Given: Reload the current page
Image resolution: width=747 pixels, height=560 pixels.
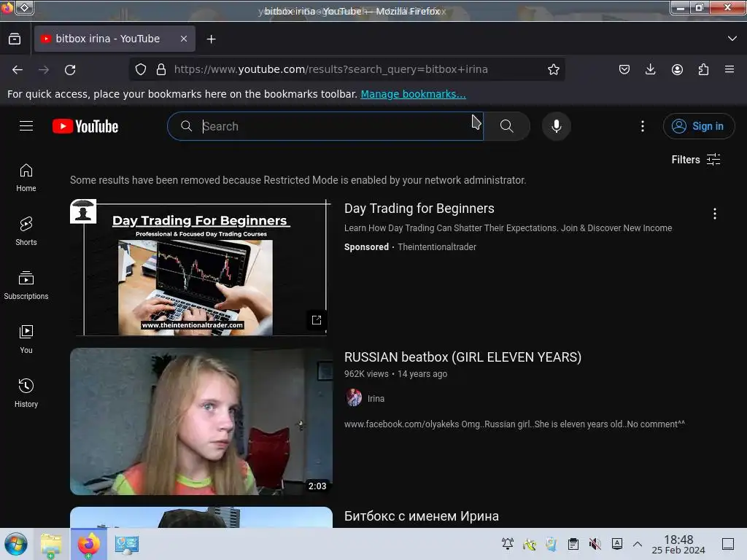Looking at the screenshot, I should (70, 69).
